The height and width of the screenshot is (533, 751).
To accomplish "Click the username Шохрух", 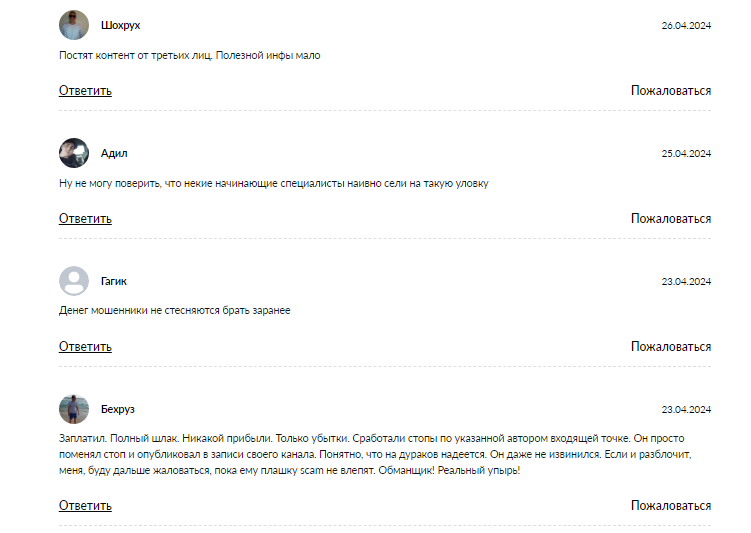I will (x=121, y=25).
